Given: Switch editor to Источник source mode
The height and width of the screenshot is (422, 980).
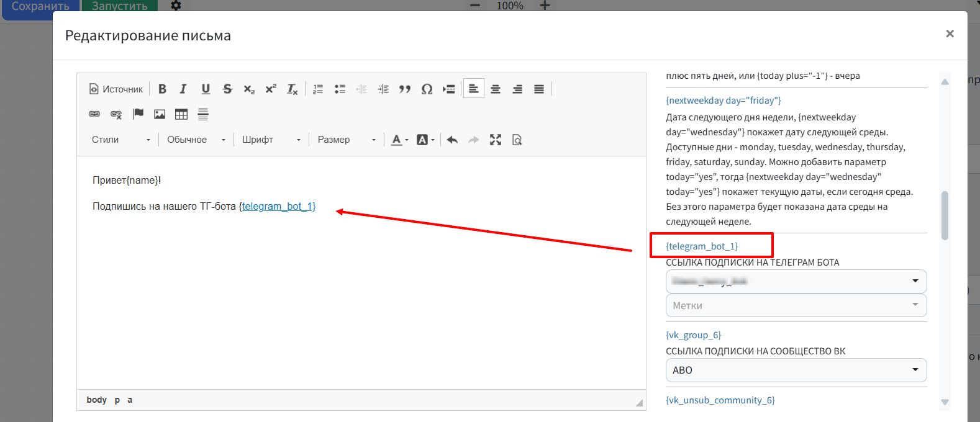Looking at the screenshot, I should 116,89.
